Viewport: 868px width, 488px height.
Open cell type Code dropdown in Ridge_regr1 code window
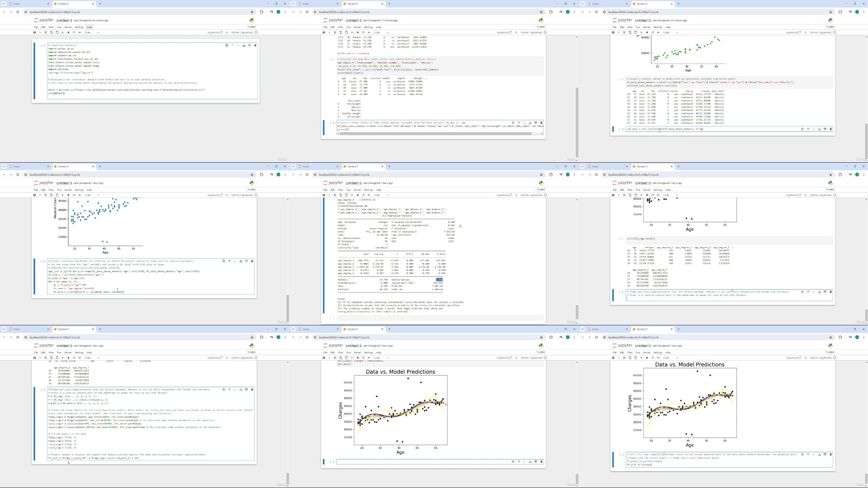point(92,358)
